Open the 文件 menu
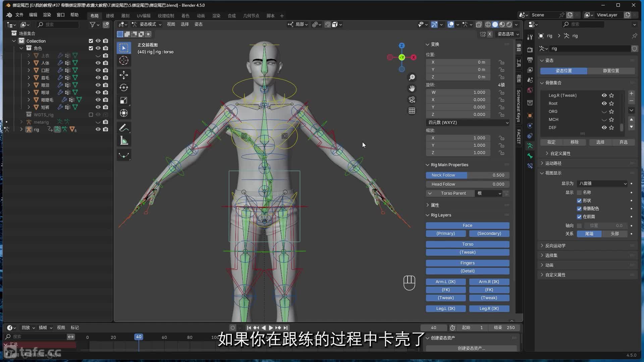The height and width of the screenshot is (362, 644). (x=19, y=15)
